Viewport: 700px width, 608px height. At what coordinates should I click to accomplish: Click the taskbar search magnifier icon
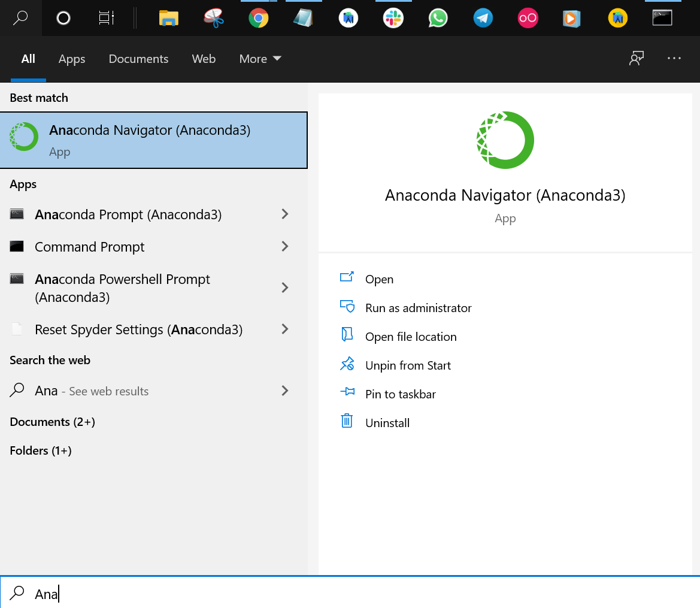[x=20, y=18]
